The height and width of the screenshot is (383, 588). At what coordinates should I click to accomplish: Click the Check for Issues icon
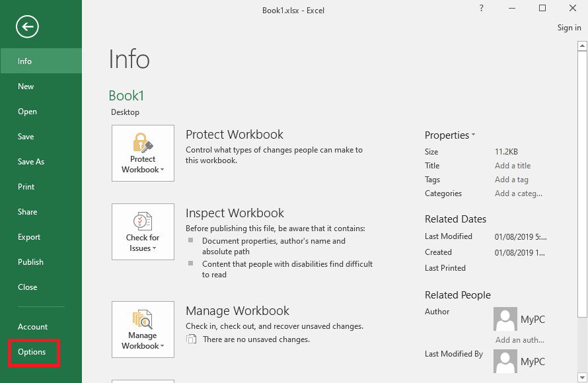pyautogui.click(x=143, y=221)
